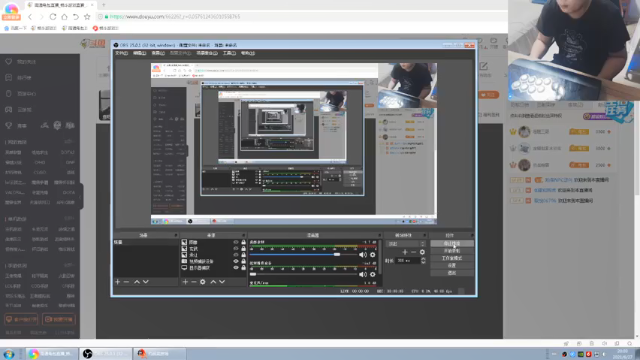The height and width of the screenshot is (360, 640).
Task: Reload the page with the browser refresh icon
Action: click(53, 17)
